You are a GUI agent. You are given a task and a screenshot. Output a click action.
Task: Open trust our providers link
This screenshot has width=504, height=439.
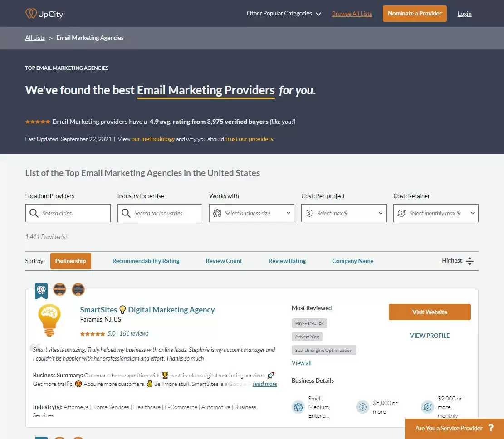pos(249,139)
